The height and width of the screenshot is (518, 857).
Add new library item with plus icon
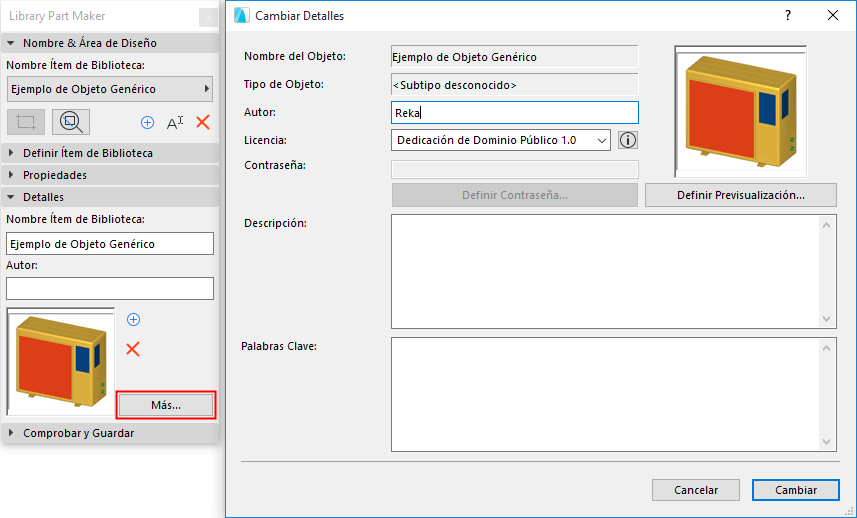(147, 122)
